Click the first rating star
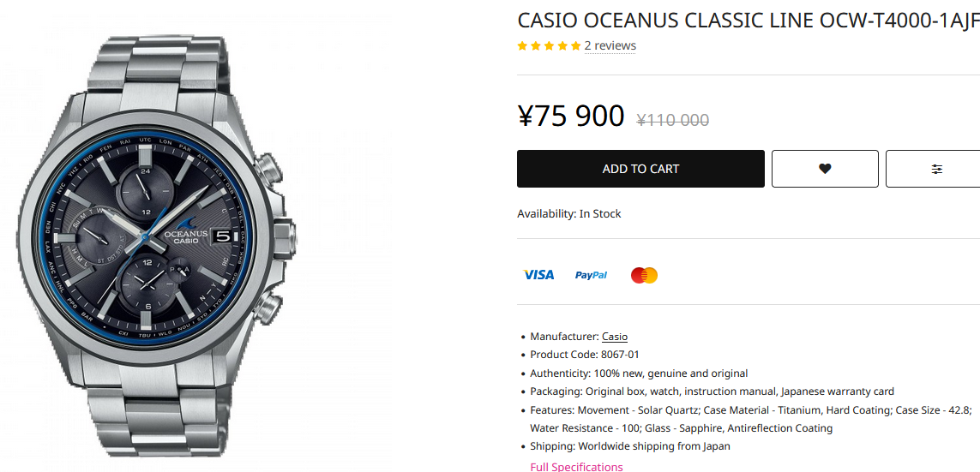Screen dimensions: 980x472 pyautogui.click(x=523, y=46)
